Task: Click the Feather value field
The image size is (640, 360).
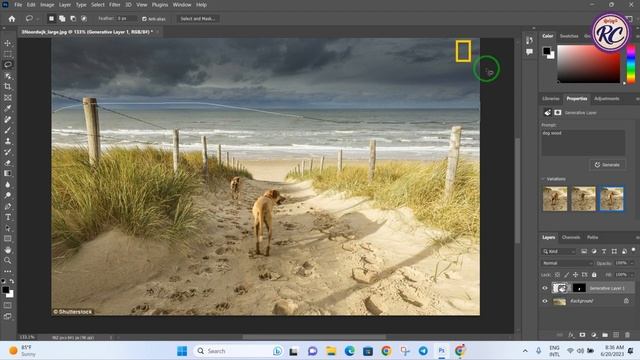Action: pos(127,19)
